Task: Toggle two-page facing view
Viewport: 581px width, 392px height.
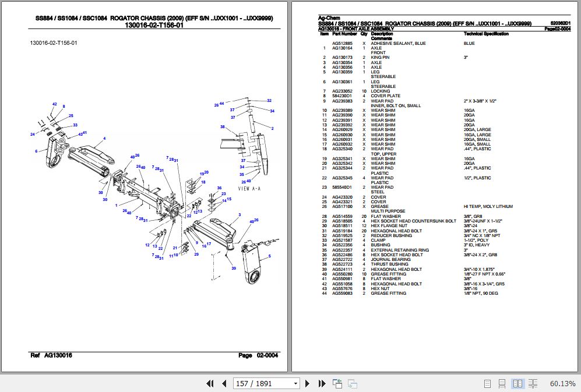Action: tap(518, 383)
